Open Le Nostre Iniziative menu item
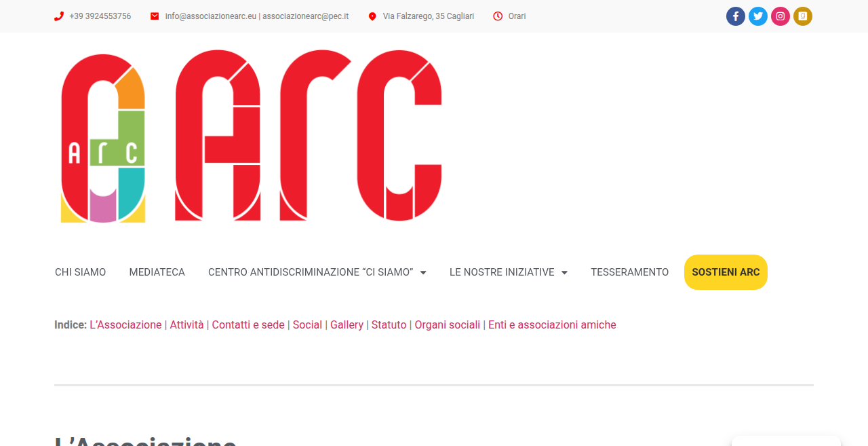 [x=502, y=272]
